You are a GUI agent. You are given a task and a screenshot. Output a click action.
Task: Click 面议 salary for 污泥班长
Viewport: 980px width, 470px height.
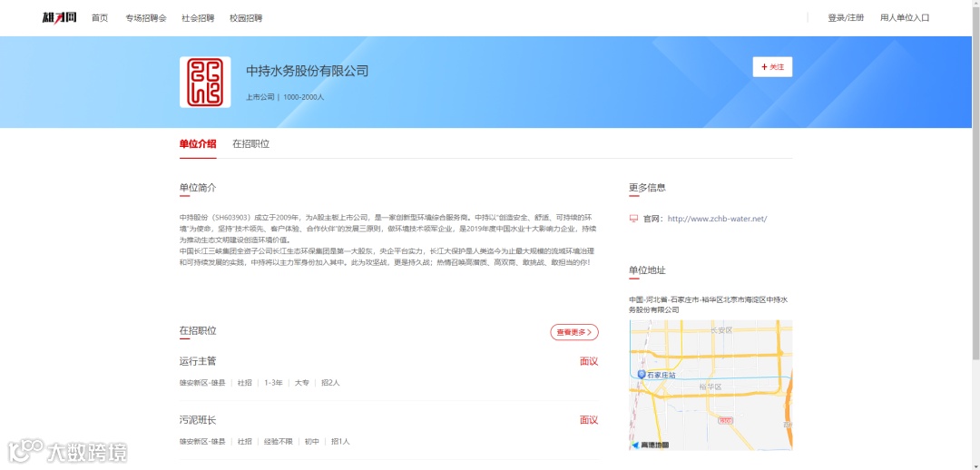coord(589,420)
